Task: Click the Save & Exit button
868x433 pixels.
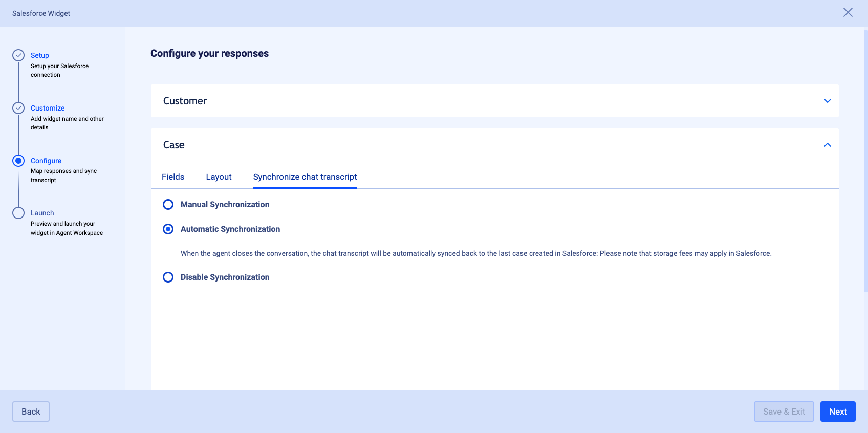Action: pyautogui.click(x=784, y=412)
